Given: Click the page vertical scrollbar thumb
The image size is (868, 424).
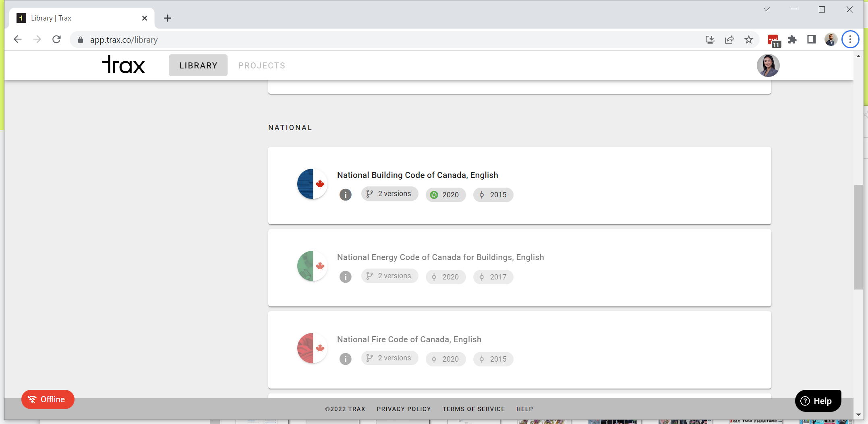Looking at the screenshot, I should tap(858, 237).
